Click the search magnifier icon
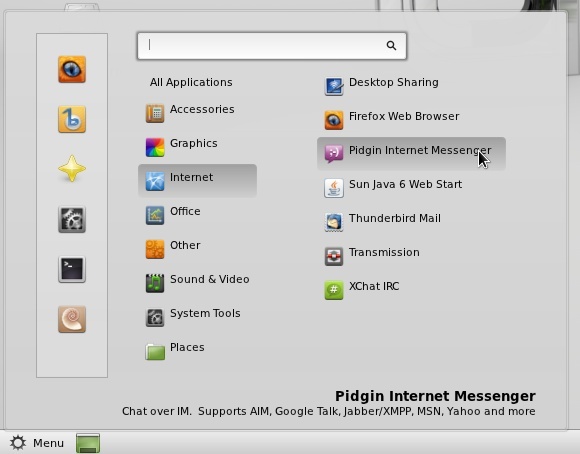 391,46
